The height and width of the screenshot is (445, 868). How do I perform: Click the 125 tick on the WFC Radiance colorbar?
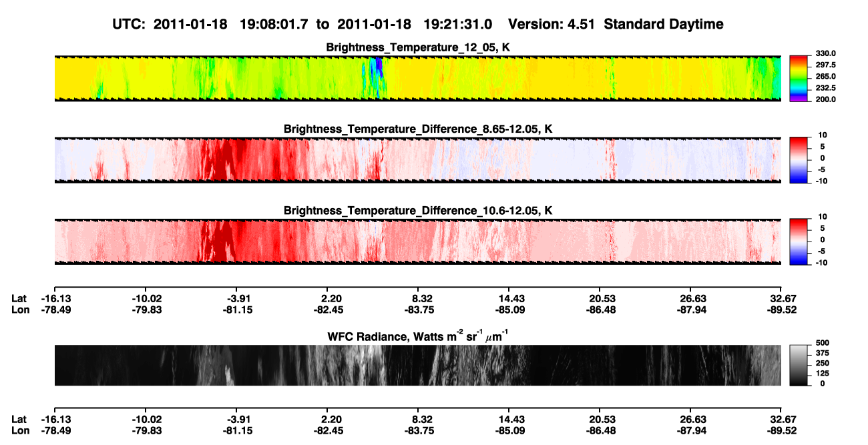pyautogui.click(x=821, y=373)
